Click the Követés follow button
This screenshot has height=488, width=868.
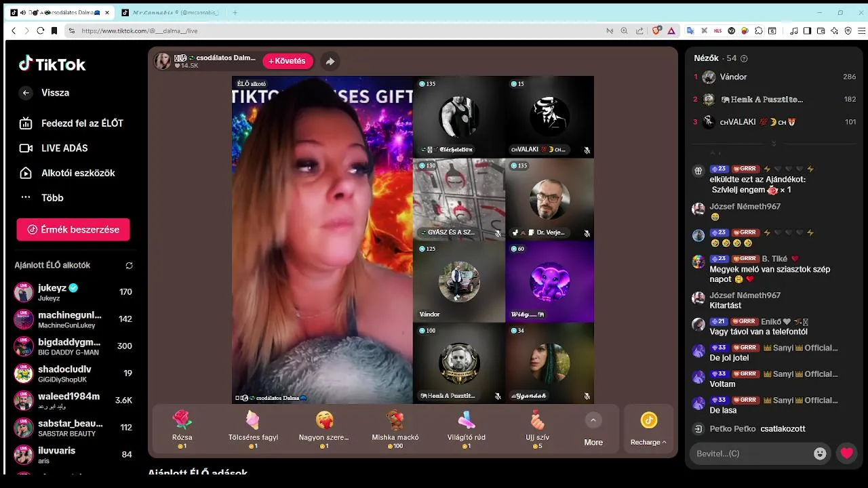[x=288, y=61]
